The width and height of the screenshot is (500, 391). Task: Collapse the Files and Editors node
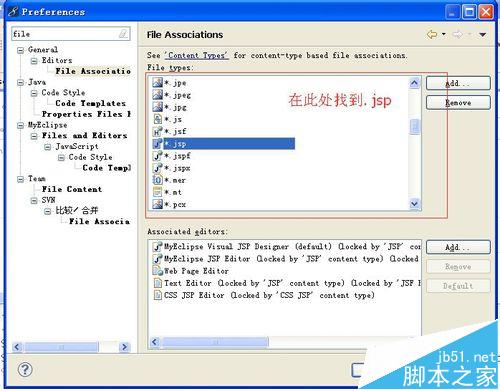click(34, 136)
